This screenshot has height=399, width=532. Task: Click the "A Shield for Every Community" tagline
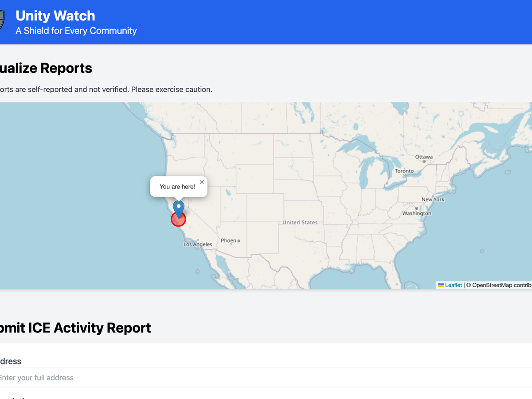click(76, 31)
